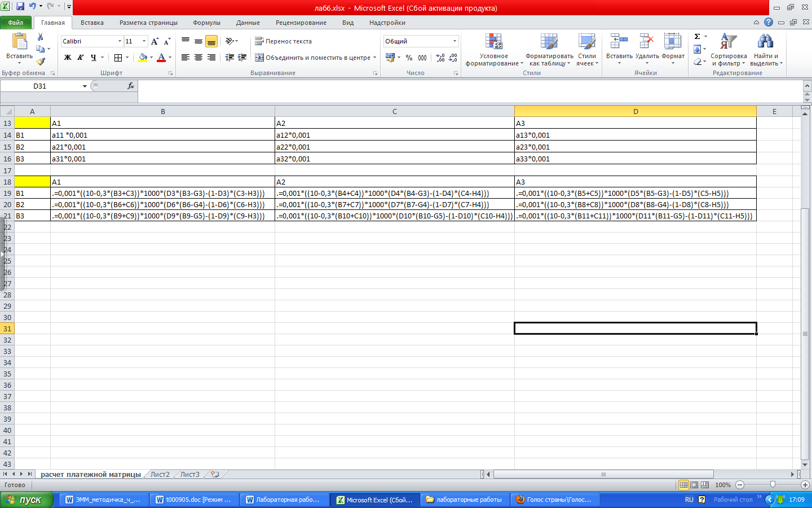Open Conditional Formatting (Условное форматирование)
The image size is (812, 508).
(x=494, y=50)
